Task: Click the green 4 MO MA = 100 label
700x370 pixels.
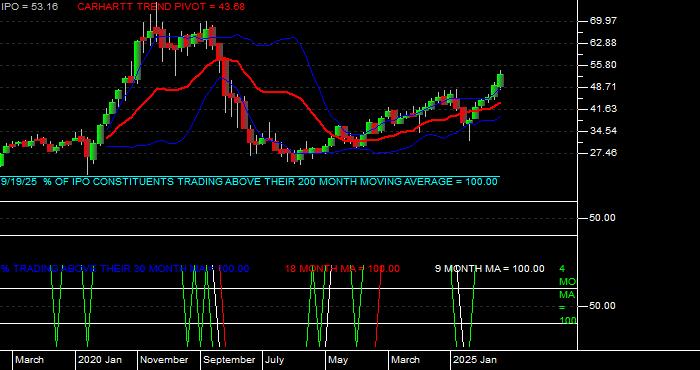Action: tap(567, 295)
